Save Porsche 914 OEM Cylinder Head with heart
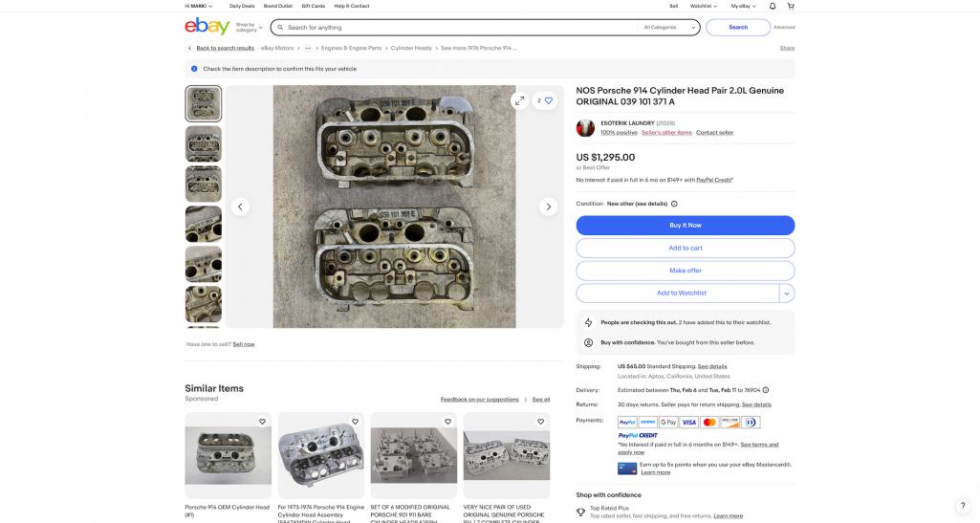The image size is (980, 523). [263, 422]
